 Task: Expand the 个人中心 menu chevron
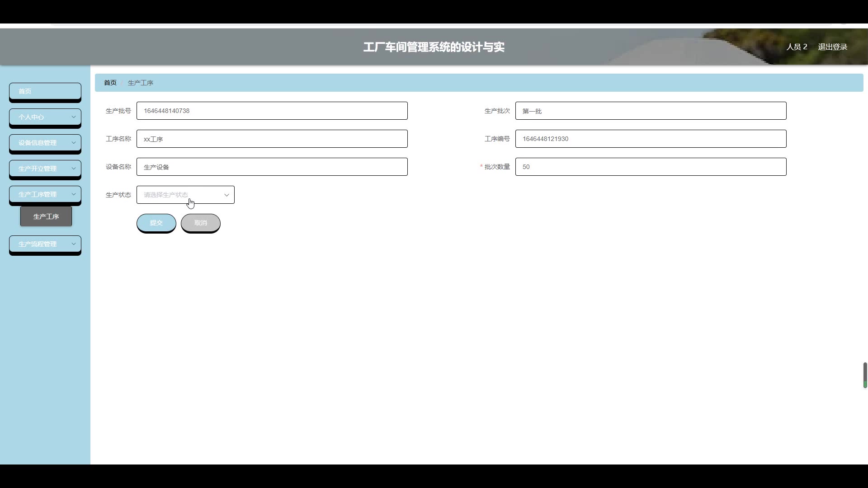(x=73, y=117)
